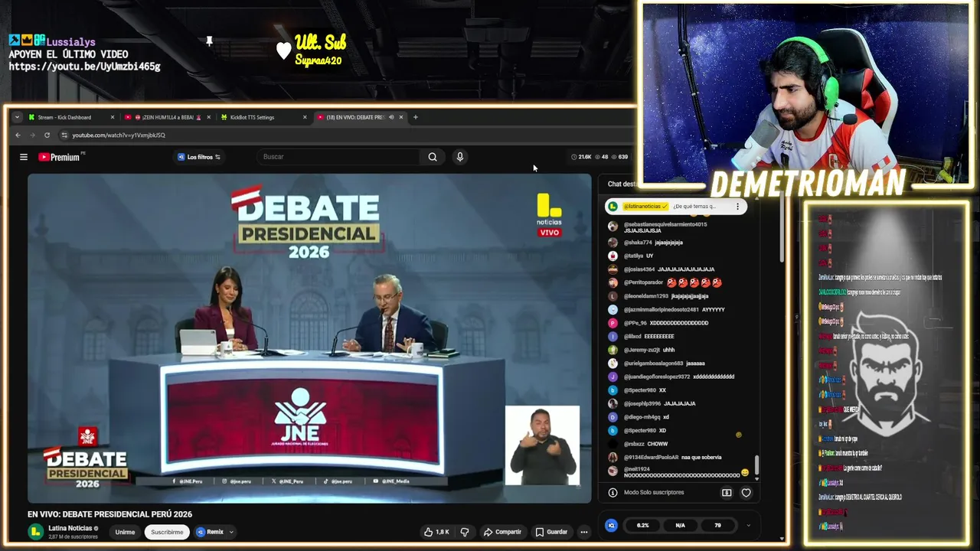Click the Guardar save button

(551, 532)
